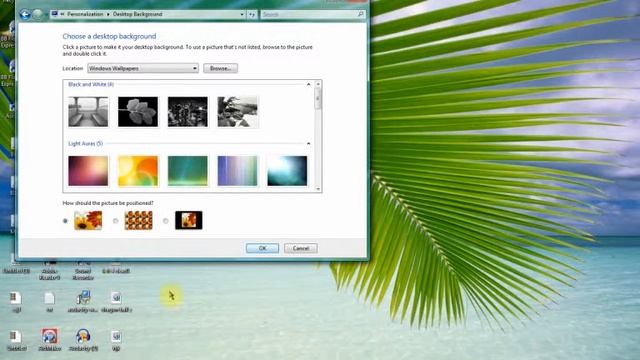
Task: Click the wallpaper list scrollbar down arrow
Action: 318,189
